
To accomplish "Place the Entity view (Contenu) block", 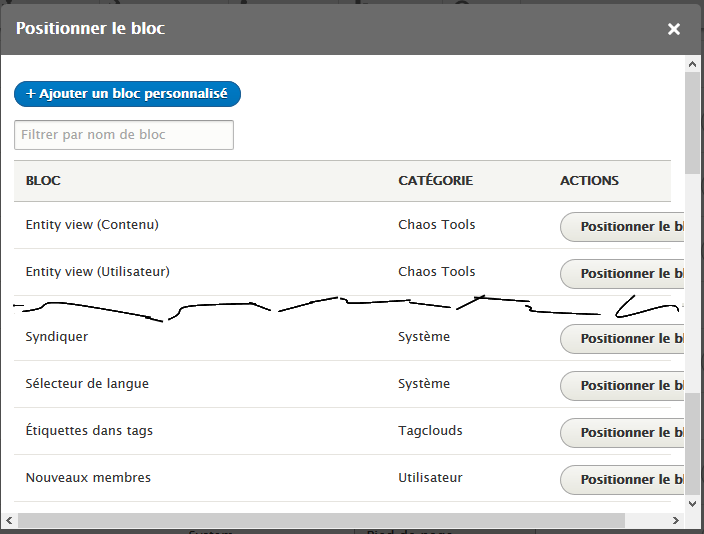I will coord(622,227).
